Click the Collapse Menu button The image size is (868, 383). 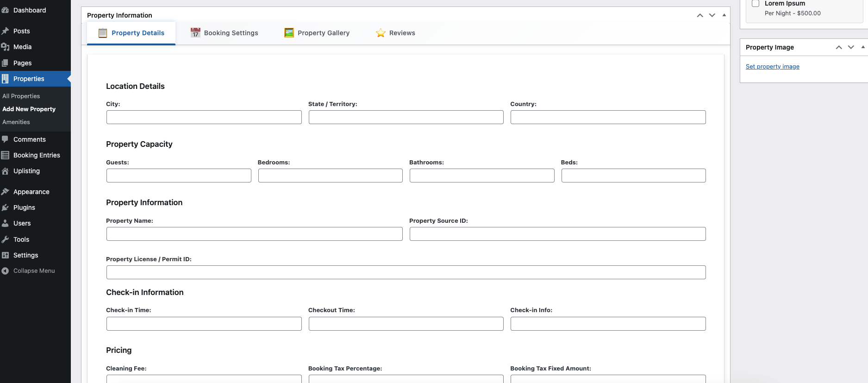pos(35,271)
